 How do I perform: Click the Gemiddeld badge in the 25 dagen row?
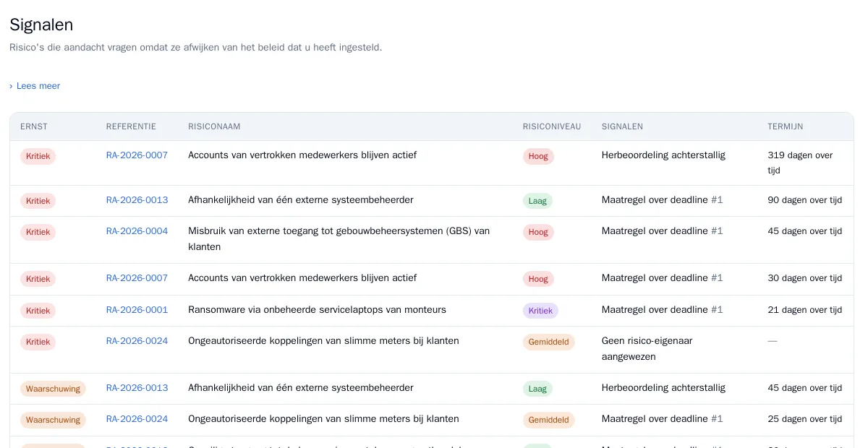click(x=548, y=420)
